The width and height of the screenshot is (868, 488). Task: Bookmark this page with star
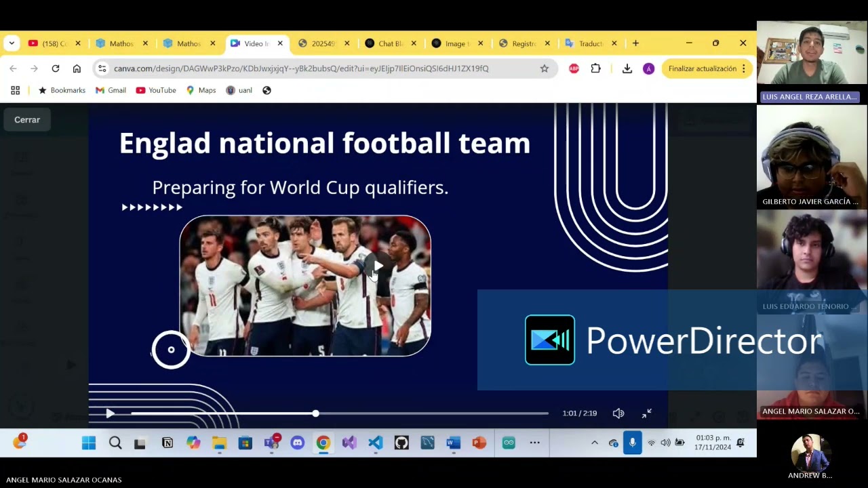(545, 68)
